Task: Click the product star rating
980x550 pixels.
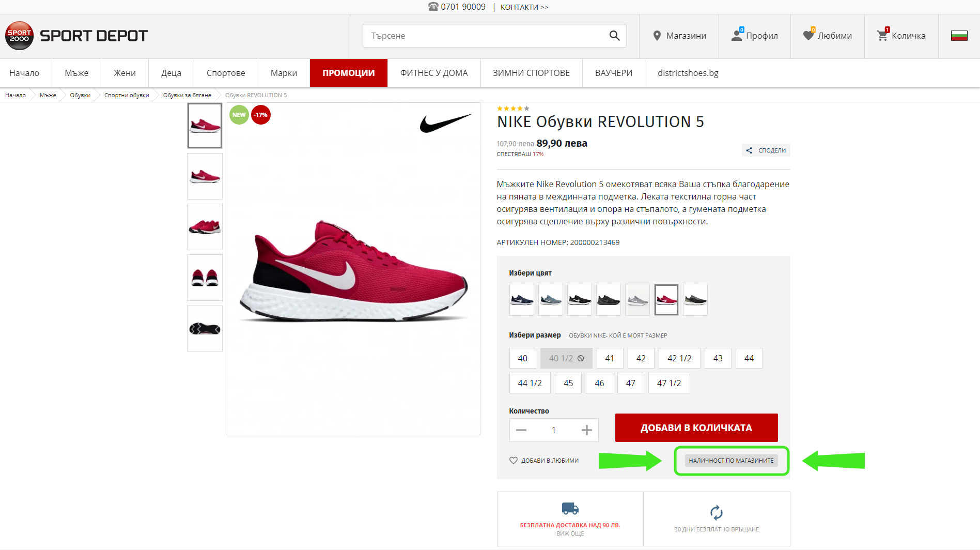Action: (513, 109)
